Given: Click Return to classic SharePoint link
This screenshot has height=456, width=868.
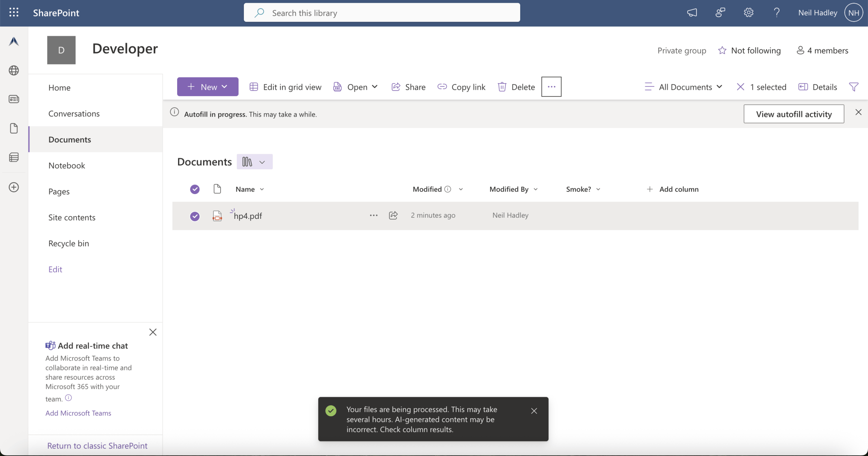Looking at the screenshot, I should [x=97, y=445].
